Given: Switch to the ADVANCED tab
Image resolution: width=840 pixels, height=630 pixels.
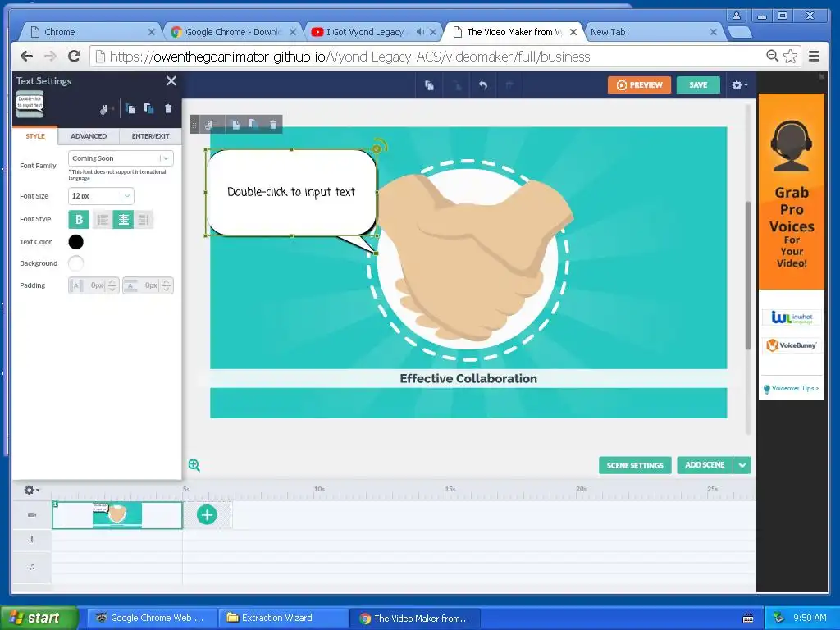Looking at the screenshot, I should coord(89,136).
